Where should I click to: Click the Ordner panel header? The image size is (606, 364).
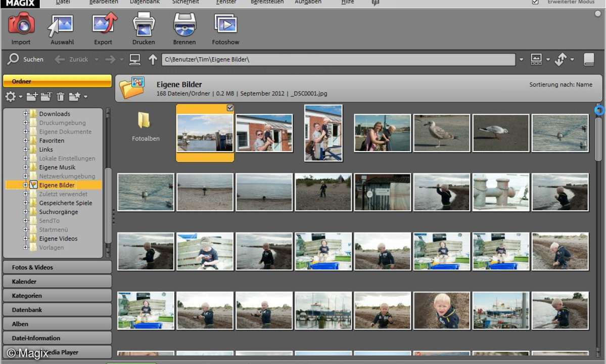point(57,81)
